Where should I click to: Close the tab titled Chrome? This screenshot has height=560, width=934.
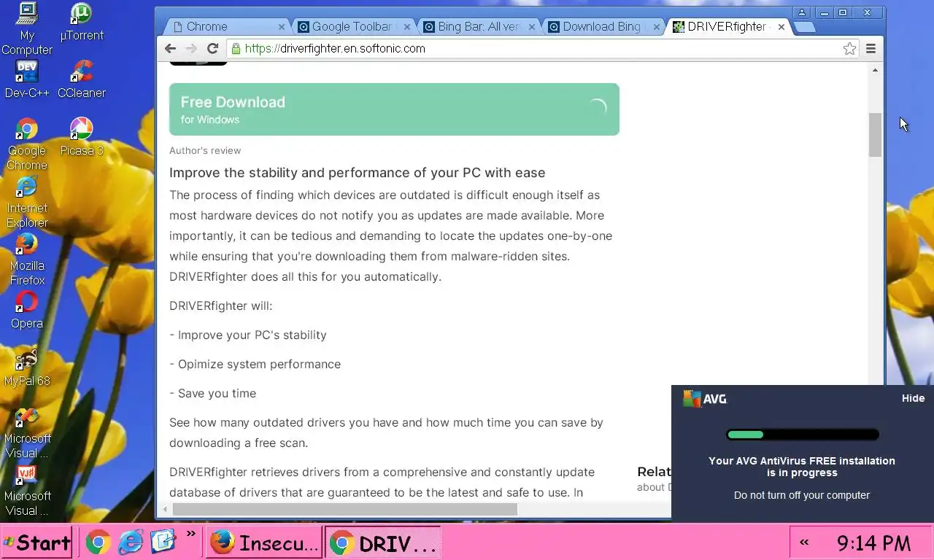coord(282,26)
